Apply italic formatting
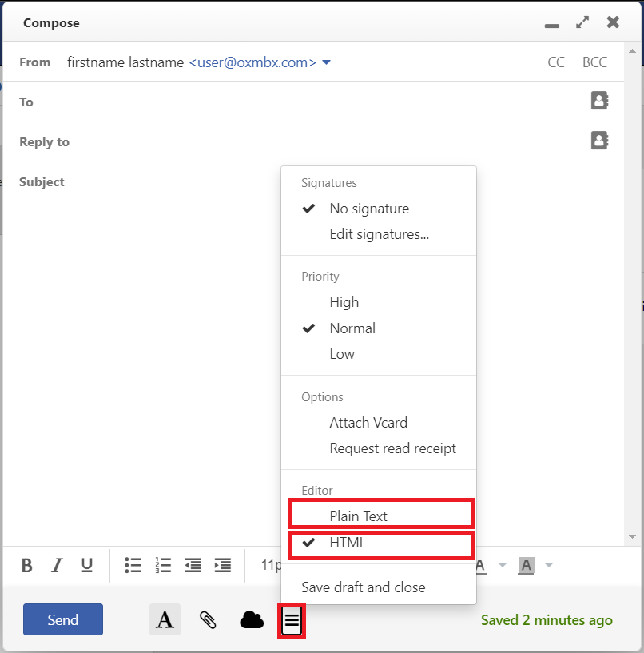This screenshot has height=653, width=644. [x=57, y=566]
